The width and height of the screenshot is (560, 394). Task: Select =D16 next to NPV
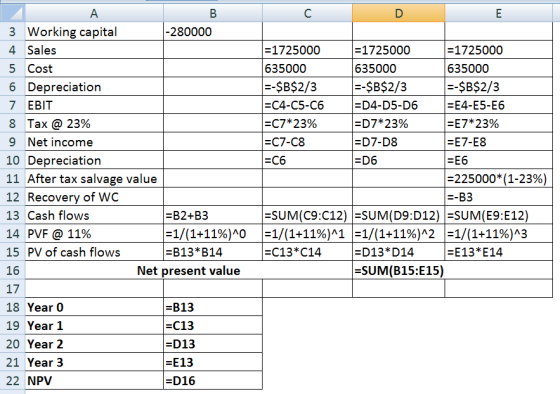coord(213,381)
